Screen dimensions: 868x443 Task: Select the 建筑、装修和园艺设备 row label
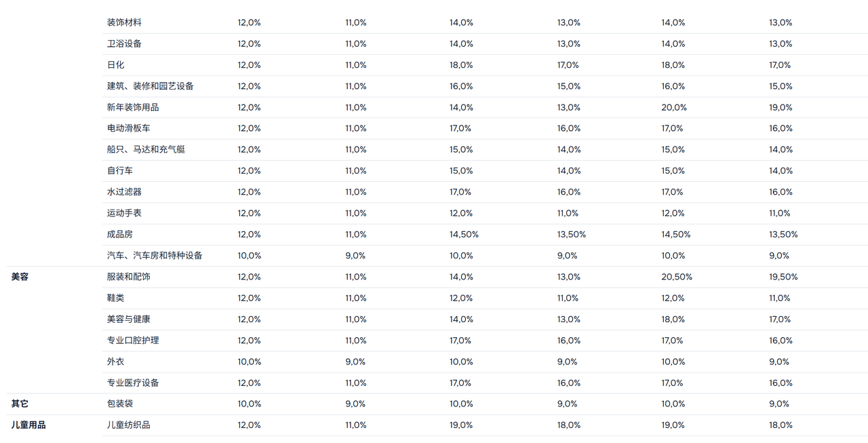click(x=150, y=86)
